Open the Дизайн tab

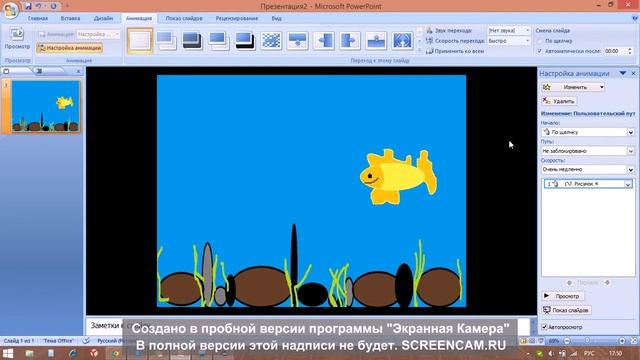pyautogui.click(x=103, y=18)
